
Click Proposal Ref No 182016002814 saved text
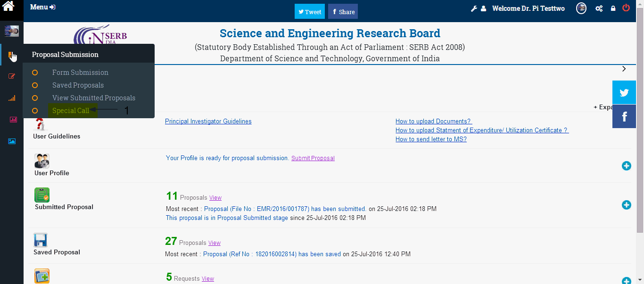(x=272, y=254)
